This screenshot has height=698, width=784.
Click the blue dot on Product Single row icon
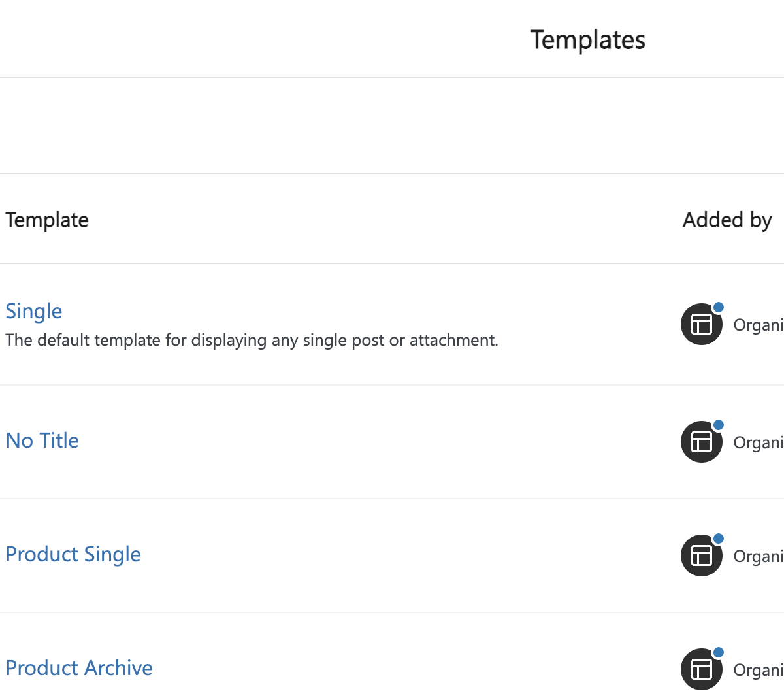click(718, 539)
